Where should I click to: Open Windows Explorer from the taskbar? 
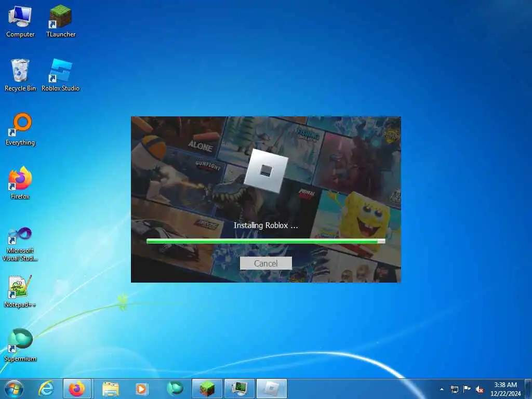pos(110,389)
